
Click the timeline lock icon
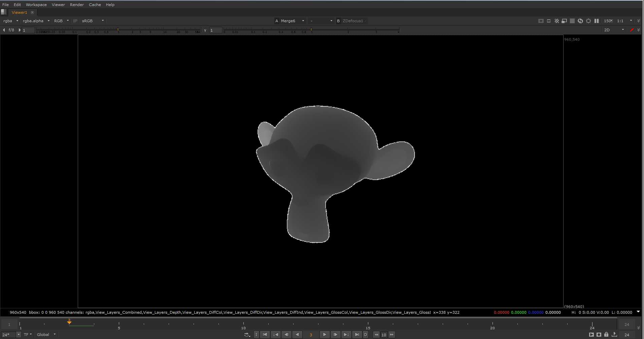coord(606,335)
